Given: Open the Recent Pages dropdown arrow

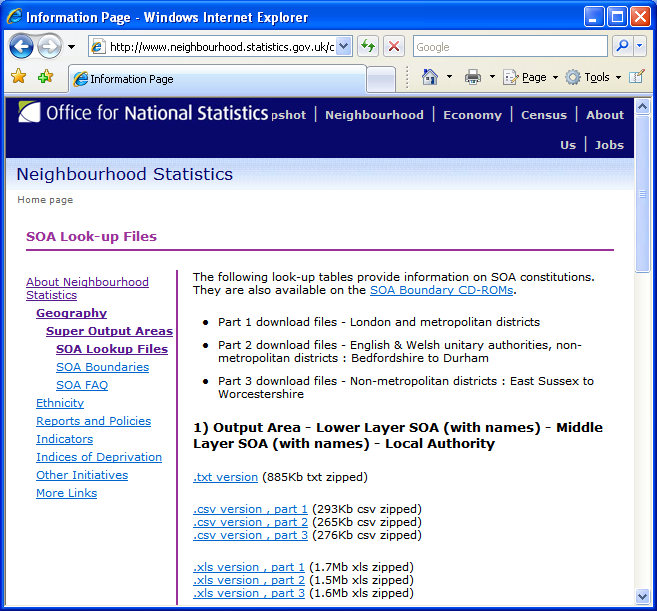Looking at the screenshot, I should pyautogui.click(x=71, y=47).
